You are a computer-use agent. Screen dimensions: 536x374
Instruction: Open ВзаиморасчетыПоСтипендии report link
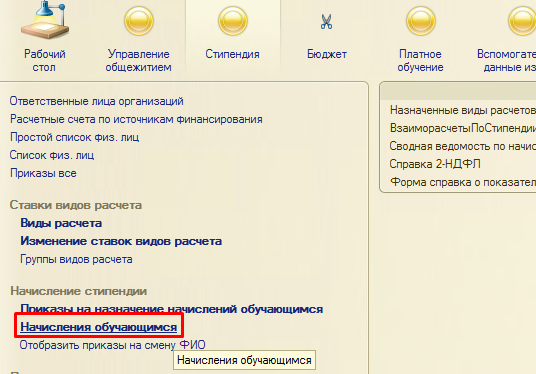[463, 128]
